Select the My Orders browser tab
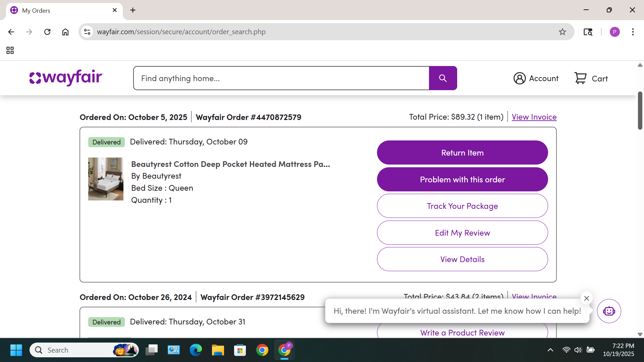644x362 pixels. pos(64,10)
